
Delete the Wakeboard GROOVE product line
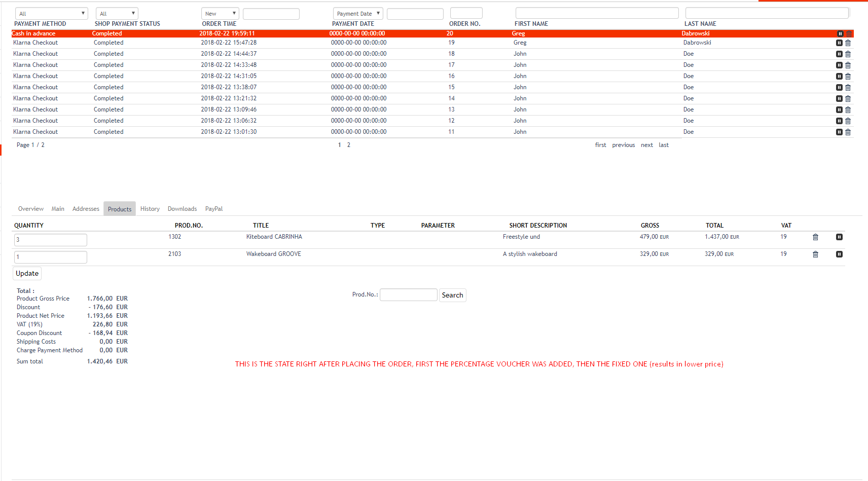(815, 254)
